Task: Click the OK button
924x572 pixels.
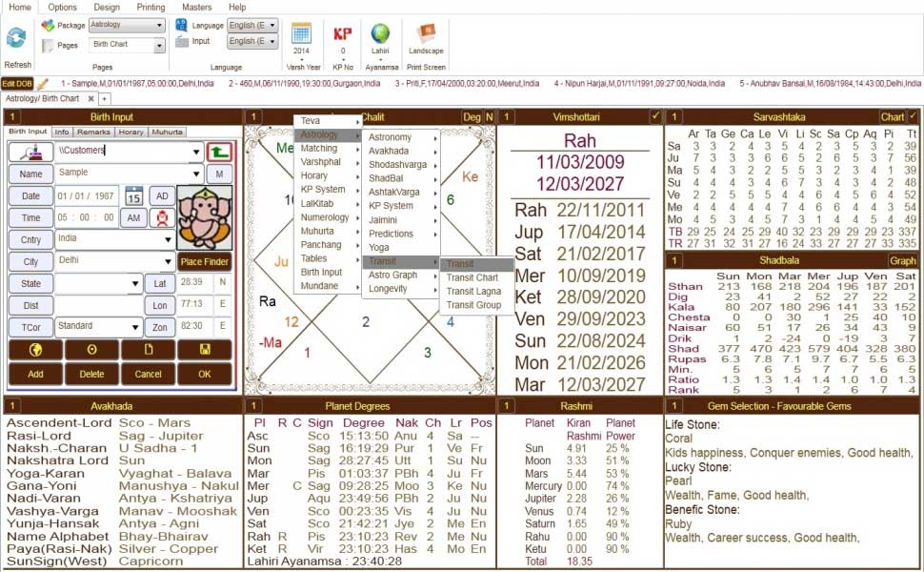Action: (x=205, y=374)
